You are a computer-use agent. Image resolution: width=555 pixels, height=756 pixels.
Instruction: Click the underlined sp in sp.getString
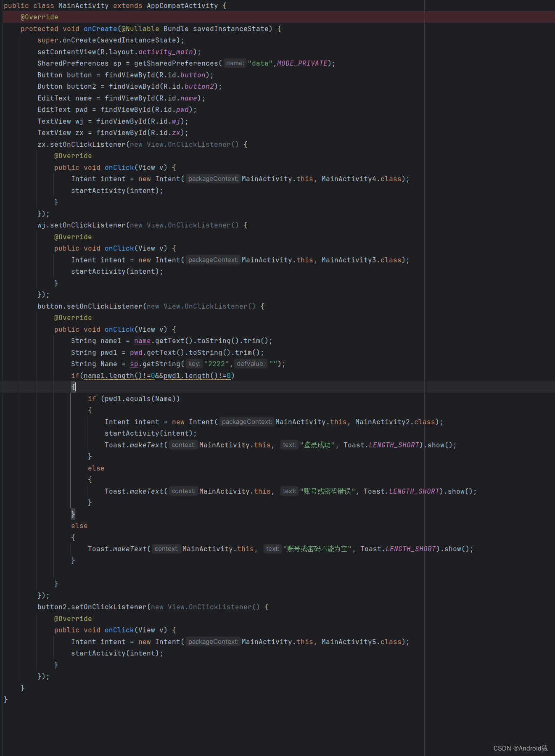[x=134, y=364]
